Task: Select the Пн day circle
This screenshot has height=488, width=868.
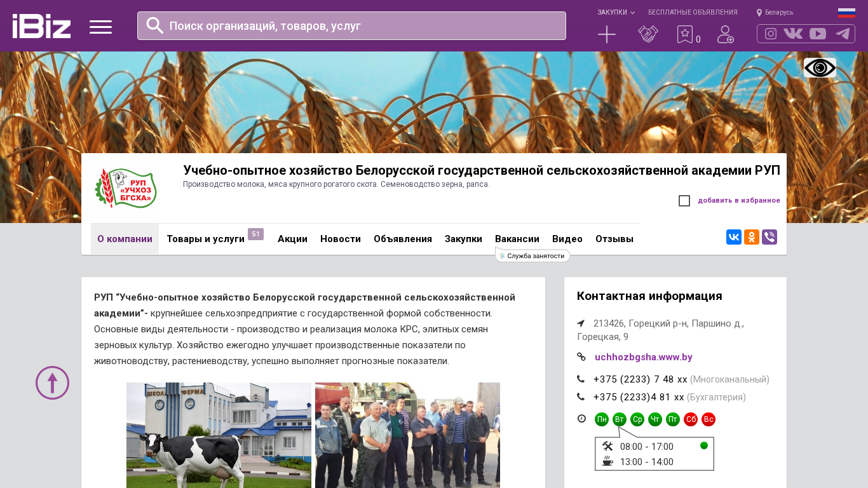Action: [x=602, y=419]
